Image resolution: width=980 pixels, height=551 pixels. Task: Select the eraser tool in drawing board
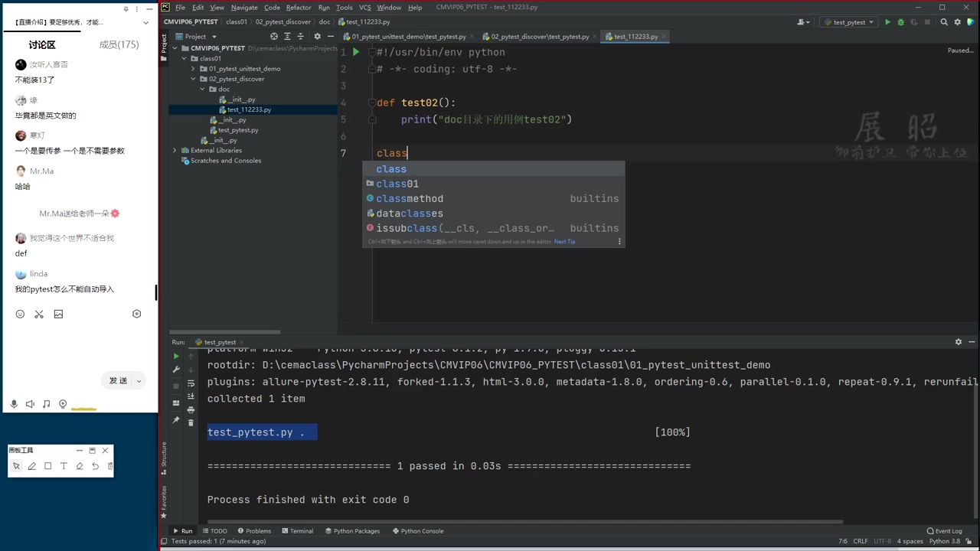point(79,466)
